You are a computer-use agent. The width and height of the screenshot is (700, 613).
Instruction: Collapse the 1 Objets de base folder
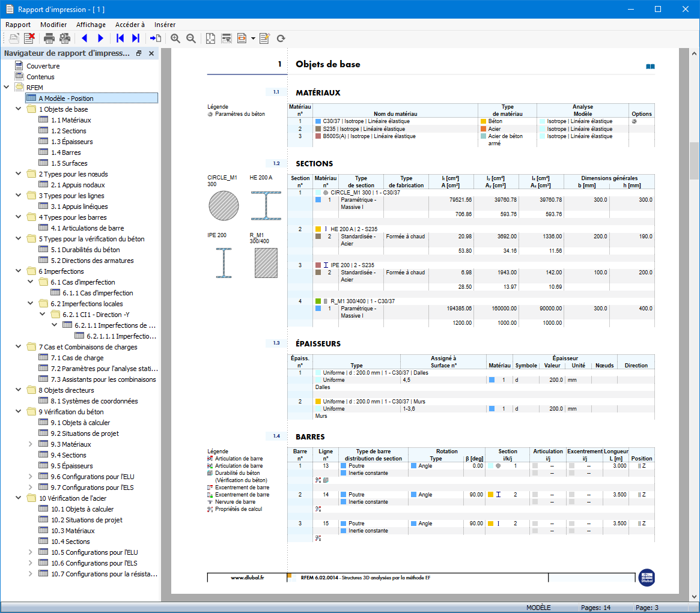pos(18,109)
